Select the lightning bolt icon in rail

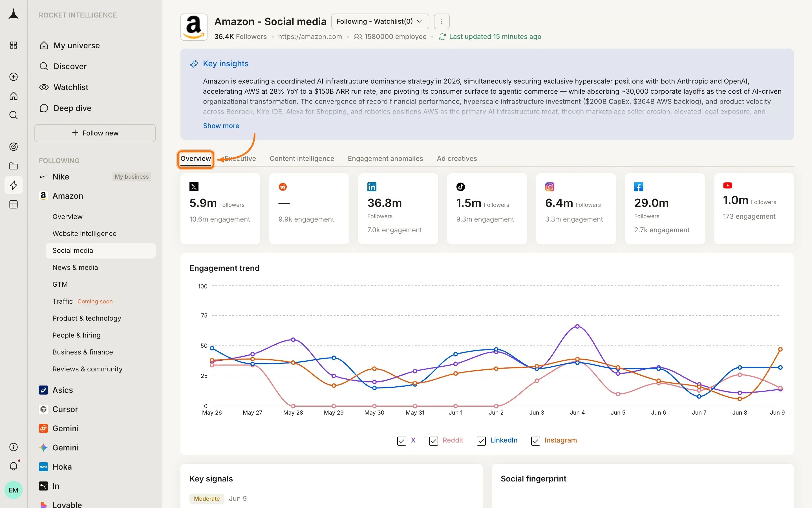pos(14,185)
